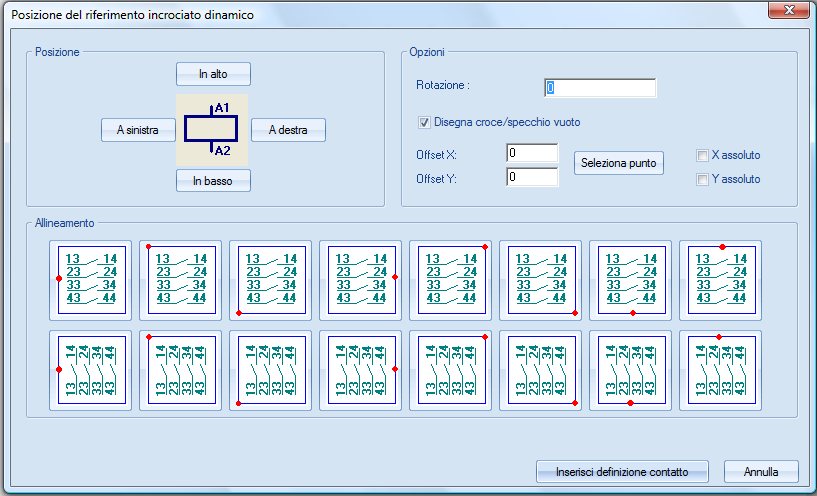Select vertical alignment with left-middle anchor point

click(91, 370)
